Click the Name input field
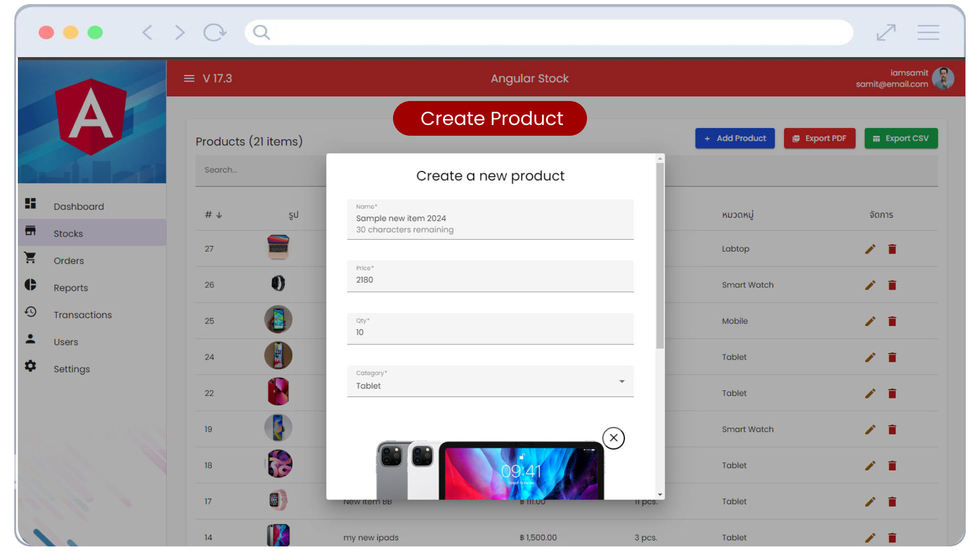 (x=490, y=219)
